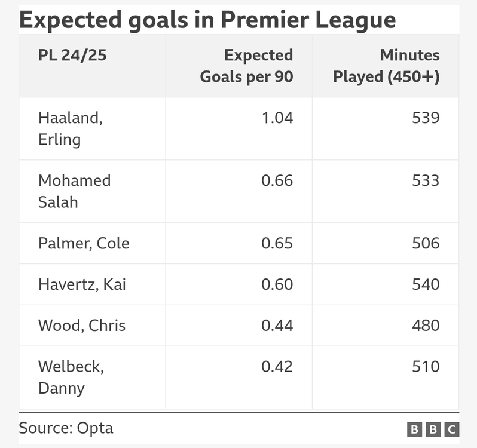The image size is (477, 448).
Task: Select the Haaland, Erling name cell
Action: pos(92,128)
